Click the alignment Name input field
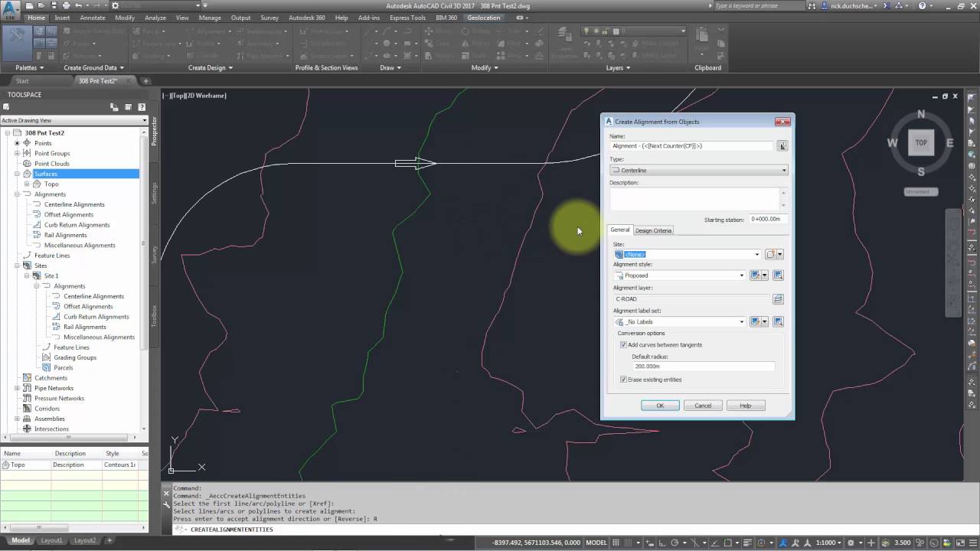 click(692, 145)
